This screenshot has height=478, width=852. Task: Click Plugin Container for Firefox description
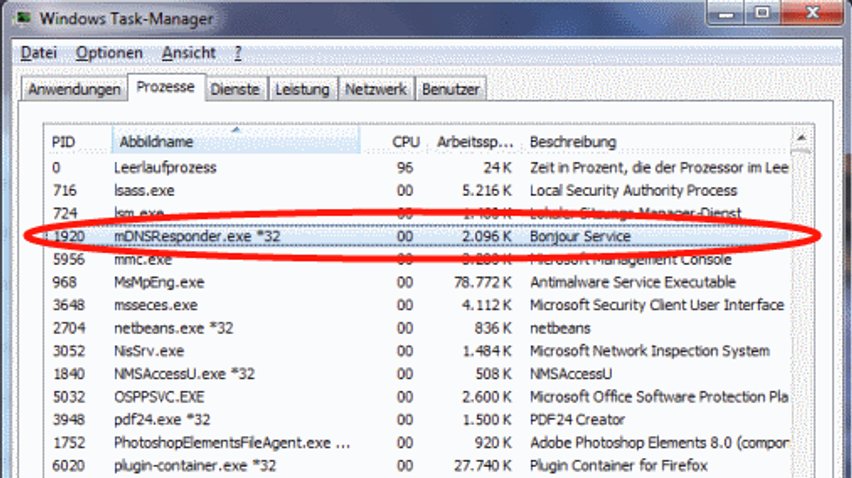[x=619, y=466]
